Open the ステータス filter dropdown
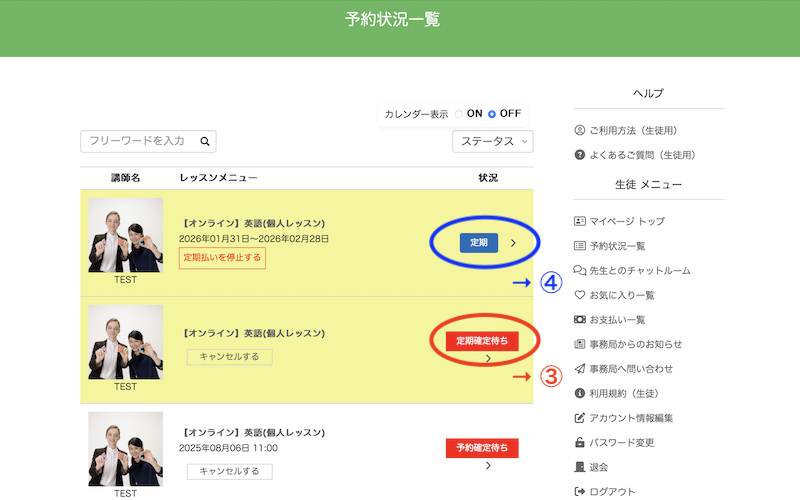Image resolution: width=800 pixels, height=500 pixels. coord(493,142)
